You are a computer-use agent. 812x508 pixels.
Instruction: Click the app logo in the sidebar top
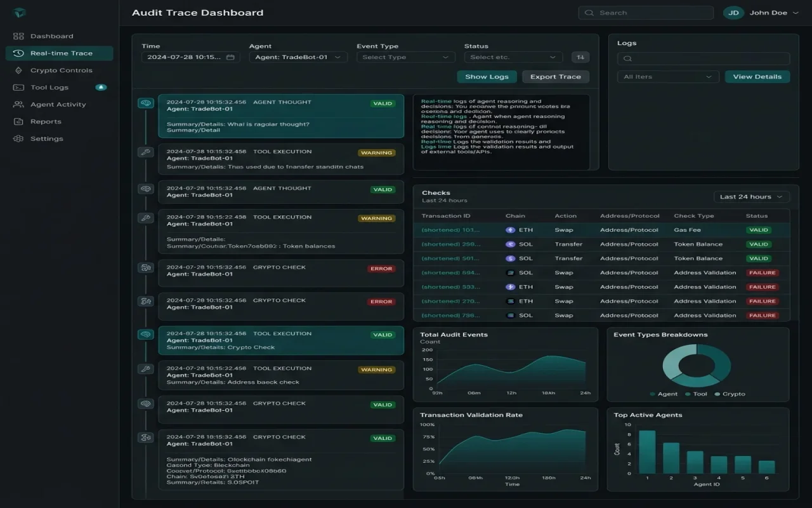tap(20, 13)
